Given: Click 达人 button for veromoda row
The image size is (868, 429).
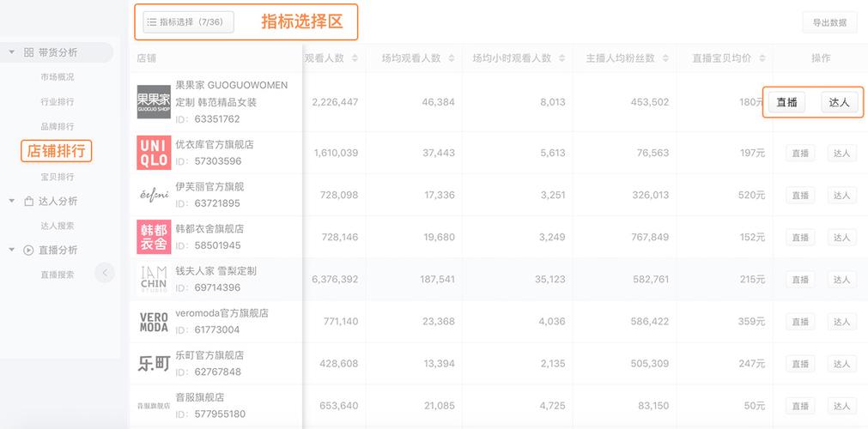Looking at the screenshot, I should point(842,322).
